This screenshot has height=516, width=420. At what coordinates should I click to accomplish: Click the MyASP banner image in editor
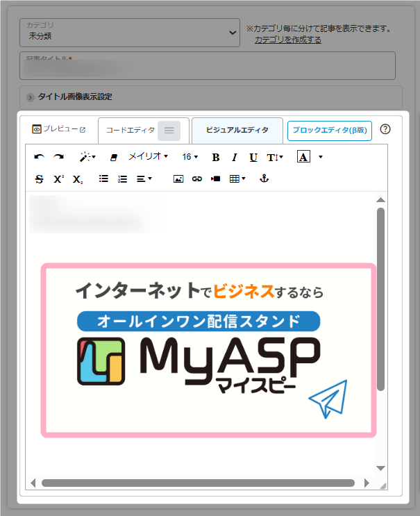[208, 350]
